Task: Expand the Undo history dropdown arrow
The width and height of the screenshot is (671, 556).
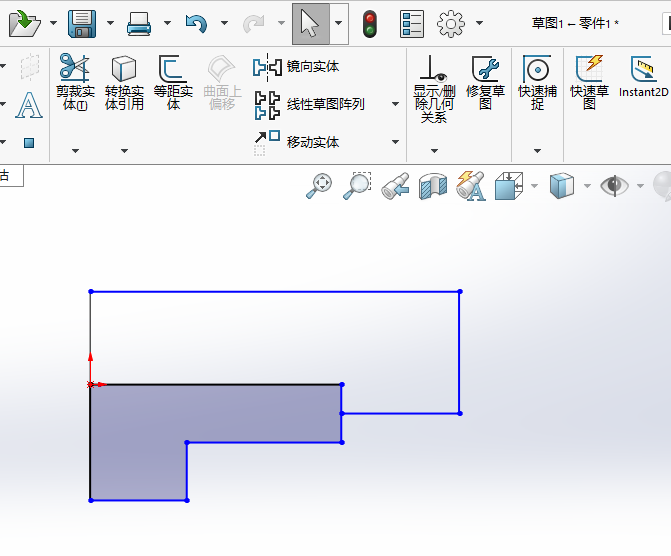Action: coord(224,23)
